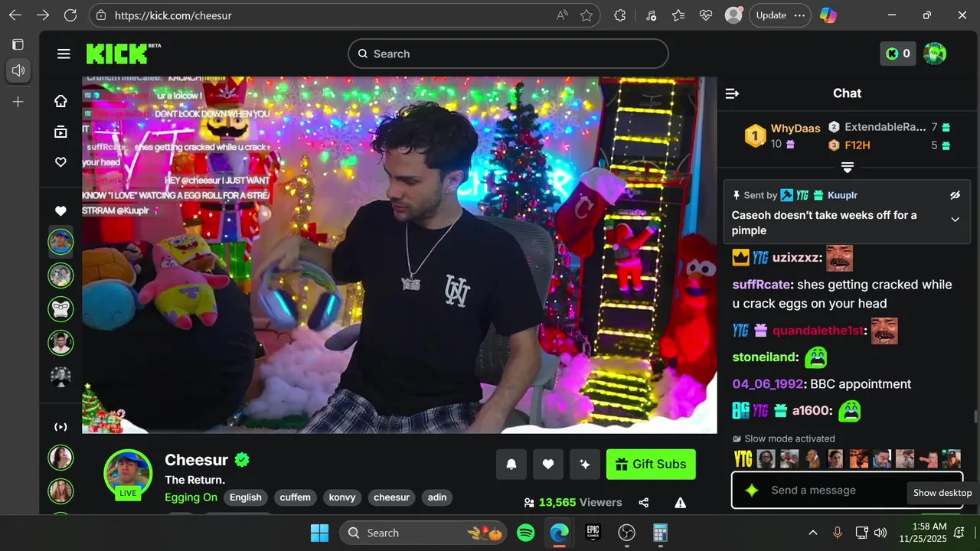This screenshot has width=980, height=551.
Task: Open Epic Games launcher from taskbar
Action: click(593, 533)
